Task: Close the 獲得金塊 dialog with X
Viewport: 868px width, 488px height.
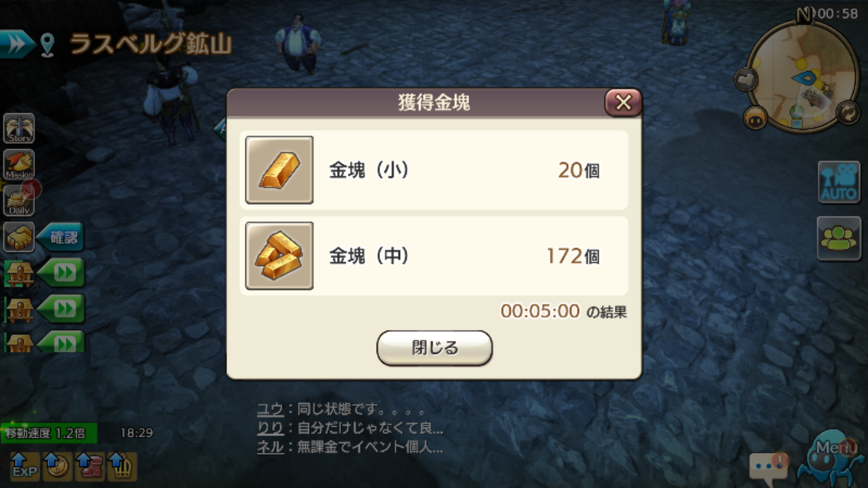Action: pos(623,103)
